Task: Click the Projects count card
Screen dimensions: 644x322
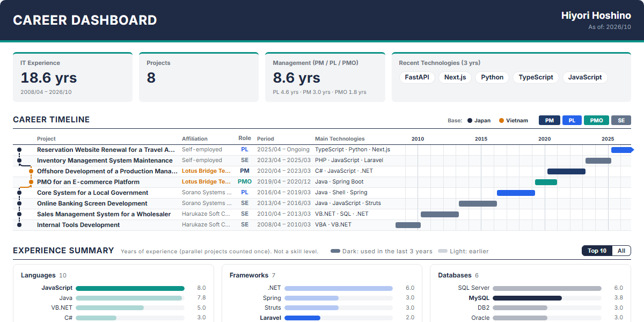Action: [199, 77]
